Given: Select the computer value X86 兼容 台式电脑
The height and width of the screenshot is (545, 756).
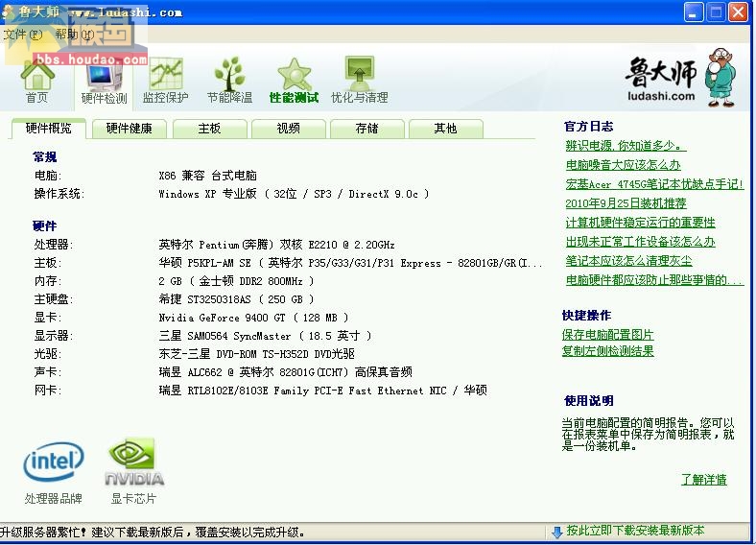Looking at the screenshot, I should pyautogui.click(x=208, y=176).
